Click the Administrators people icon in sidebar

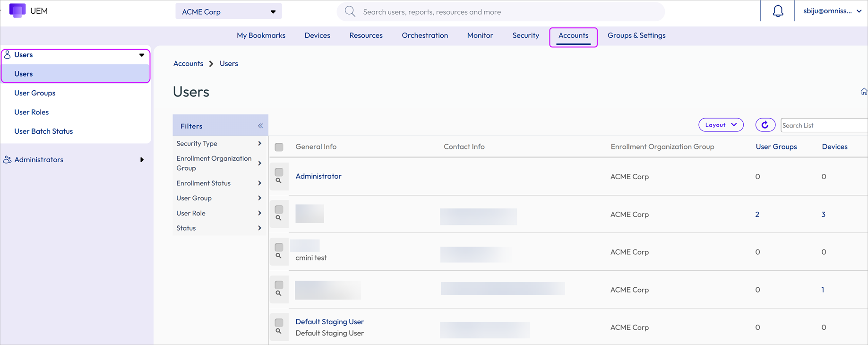coord(8,160)
